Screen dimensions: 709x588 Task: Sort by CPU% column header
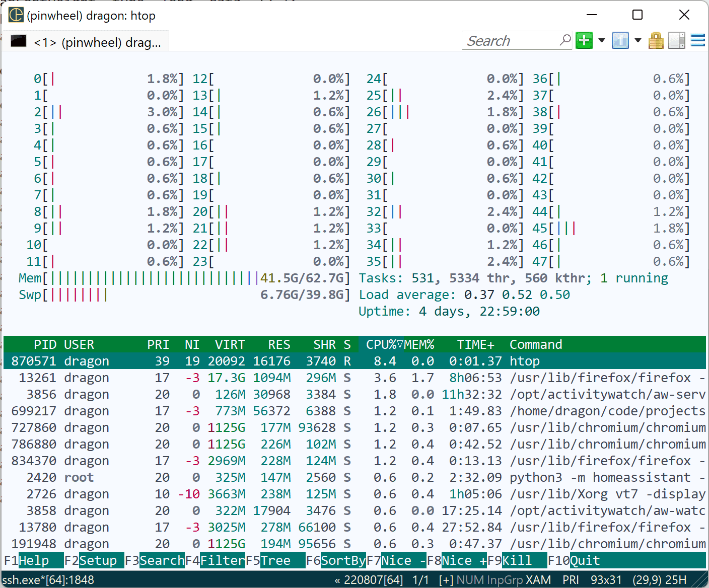381,344
